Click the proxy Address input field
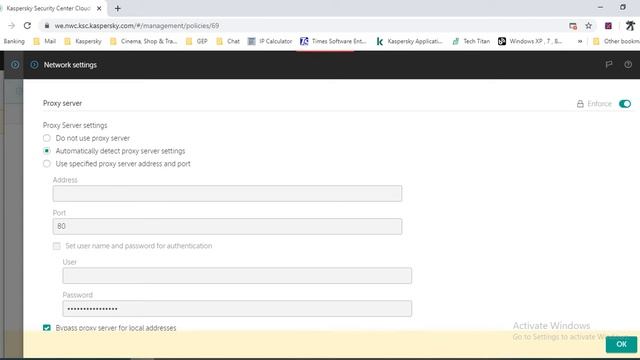The image size is (640, 360). [227, 193]
